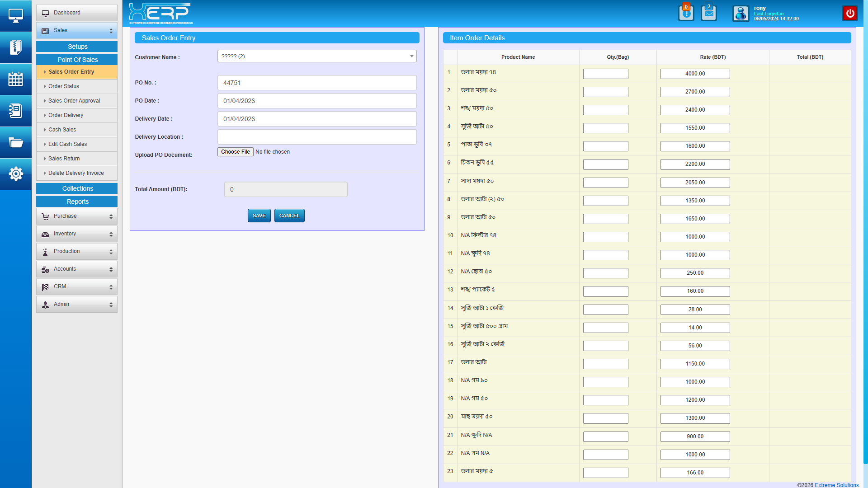This screenshot has height=488, width=868.
Task: Click the monitor icon in left rail
Action: coord(15,16)
